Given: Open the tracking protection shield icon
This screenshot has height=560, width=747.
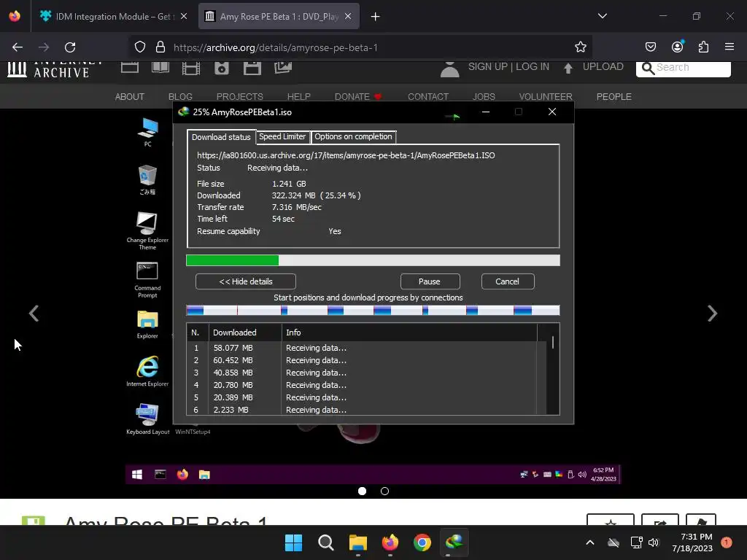Looking at the screenshot, I should (139, 47).
